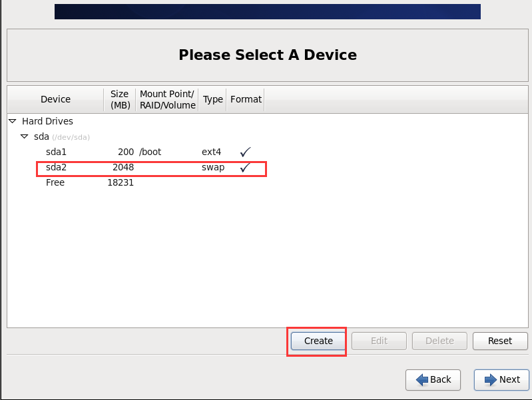Image resolution: width=532 pixels, height=400 pixels.
Task: Click the /boot mount point cell
Action: pyautogui.click(x=150, y=152)
